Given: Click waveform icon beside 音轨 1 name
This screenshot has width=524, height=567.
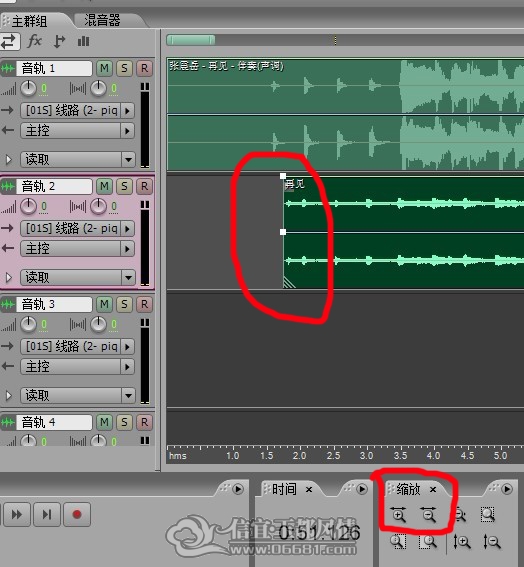Looking at the screenshot, I should [8, 68].
